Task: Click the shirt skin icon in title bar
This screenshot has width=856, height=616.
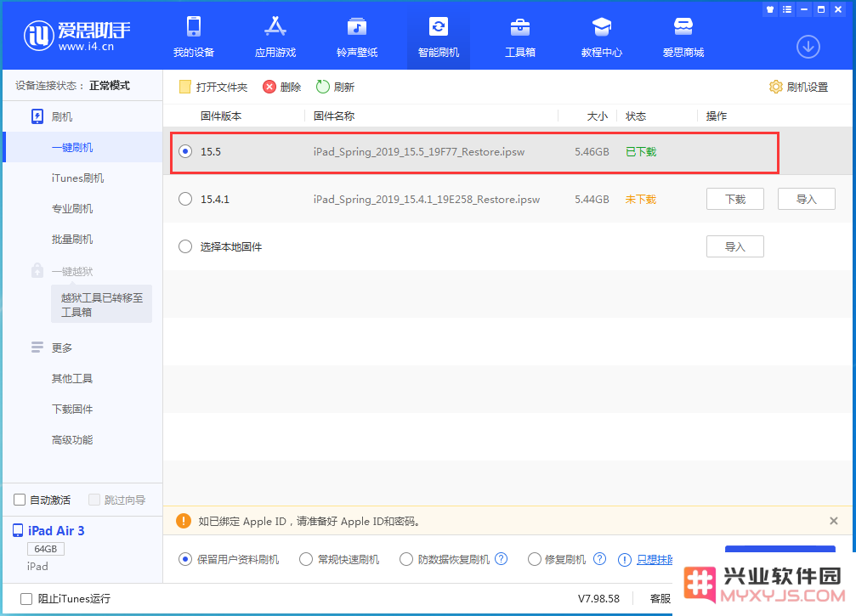Action: click(770, 9)
